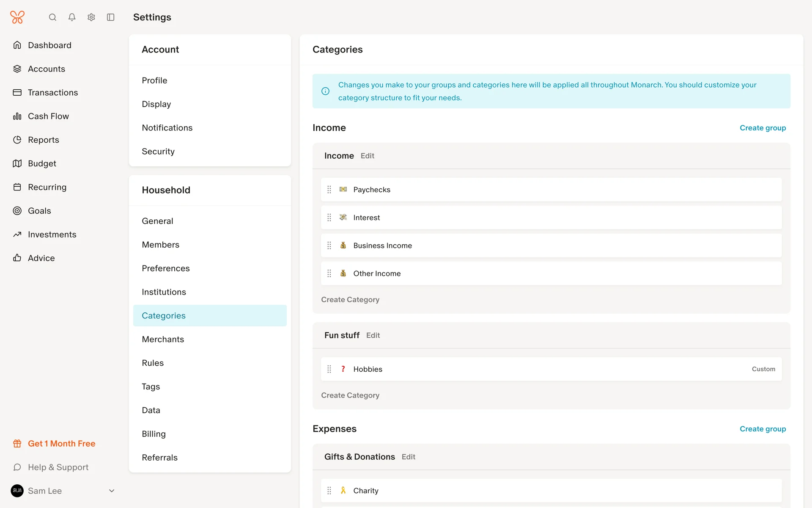Viewport: 812px width, 508px height.
Task: Open the Cash Flow page
Action: pyautogui.click(x=48, y=116)
